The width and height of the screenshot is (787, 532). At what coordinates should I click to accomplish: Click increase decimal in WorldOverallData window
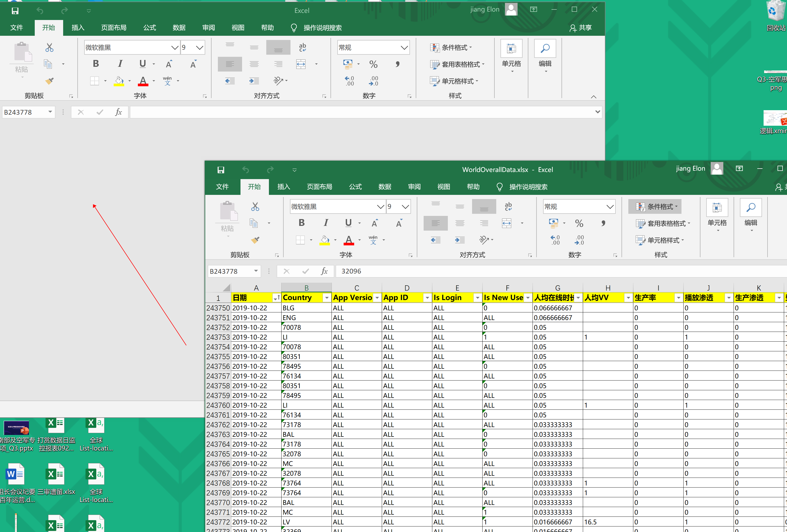pyautogui.click(x=555, y=240)
